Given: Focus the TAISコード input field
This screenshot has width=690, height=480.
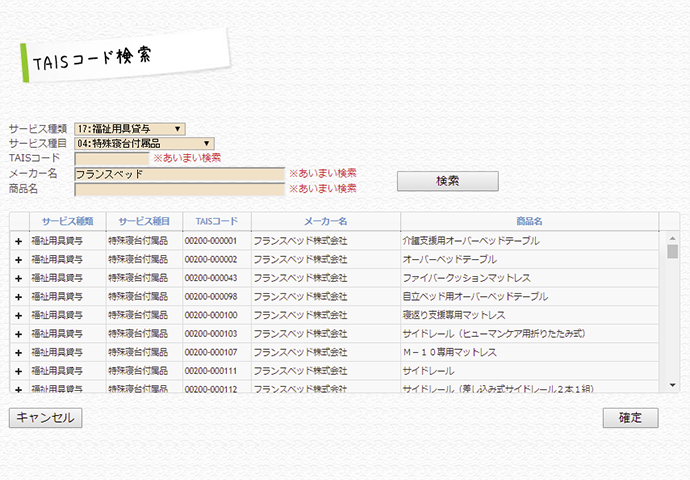Looking at the screenshot, I should click(x=111, y=158).
